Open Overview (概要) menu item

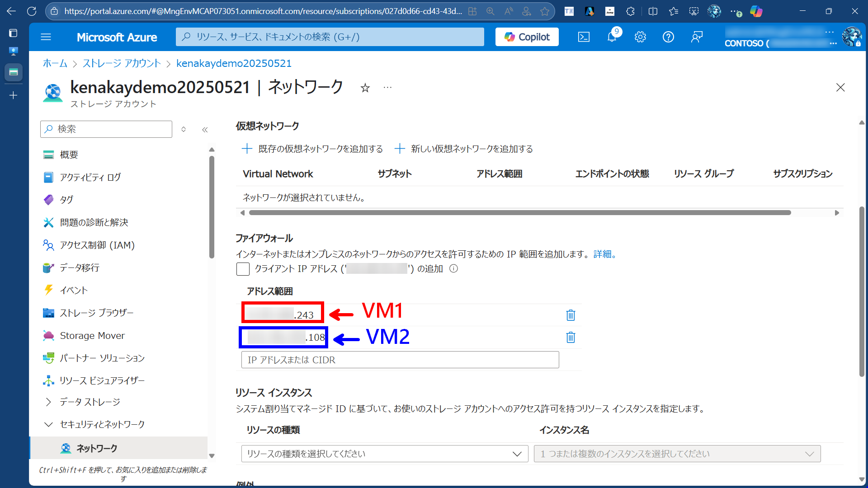[x=69, y=155]
